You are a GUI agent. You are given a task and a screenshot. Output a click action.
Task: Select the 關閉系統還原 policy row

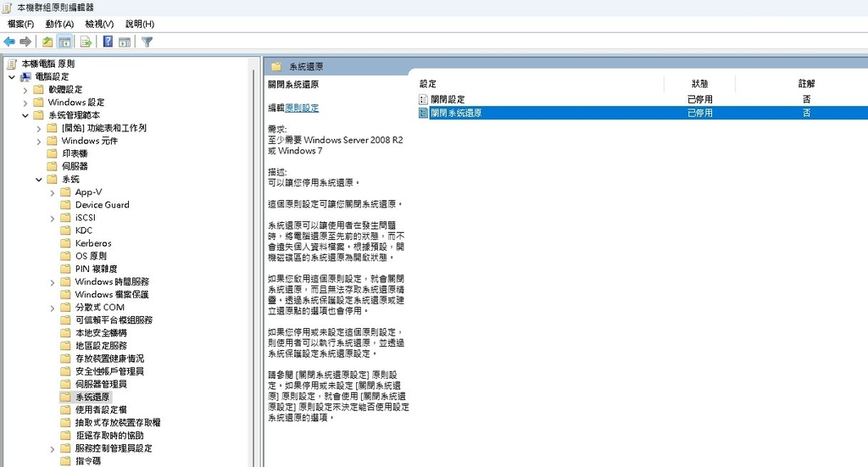643,113
